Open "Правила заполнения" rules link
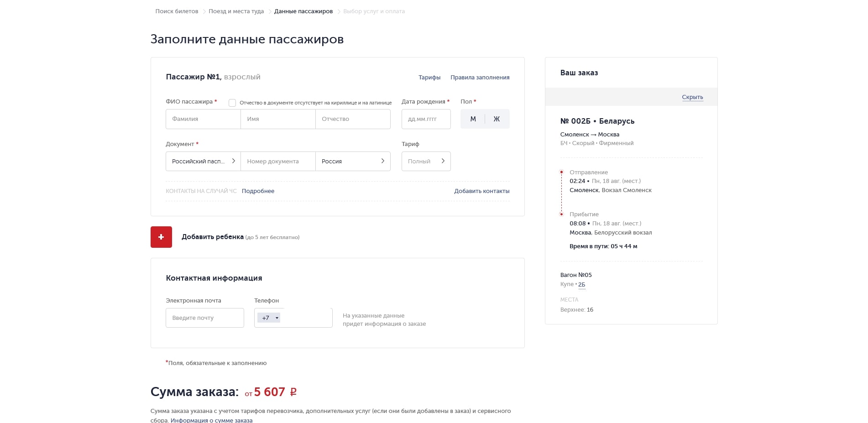Image resolution: width=868 pixels, height=423 pixels. pyautogui.click(x=480, y=77)
